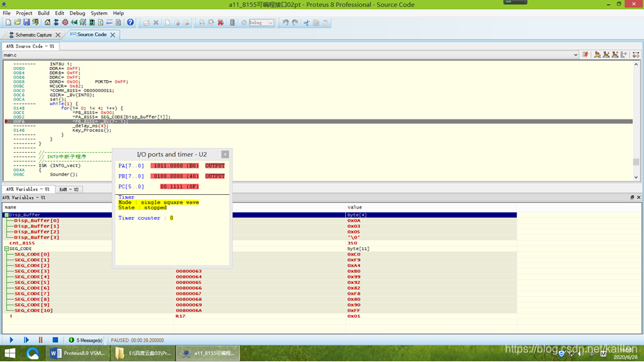Go to Home page via house icon
Viewport: 644px width, 362px height.
click(47, 23)
